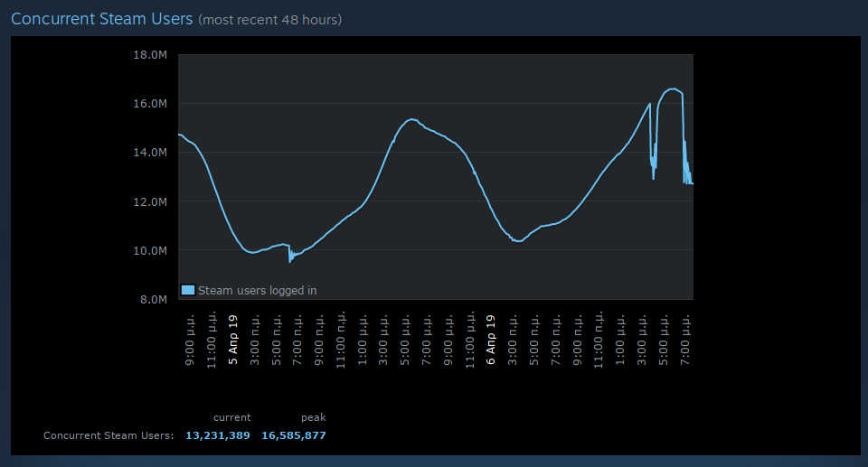Click the 12.0M y-axis label

pos(150,201)
